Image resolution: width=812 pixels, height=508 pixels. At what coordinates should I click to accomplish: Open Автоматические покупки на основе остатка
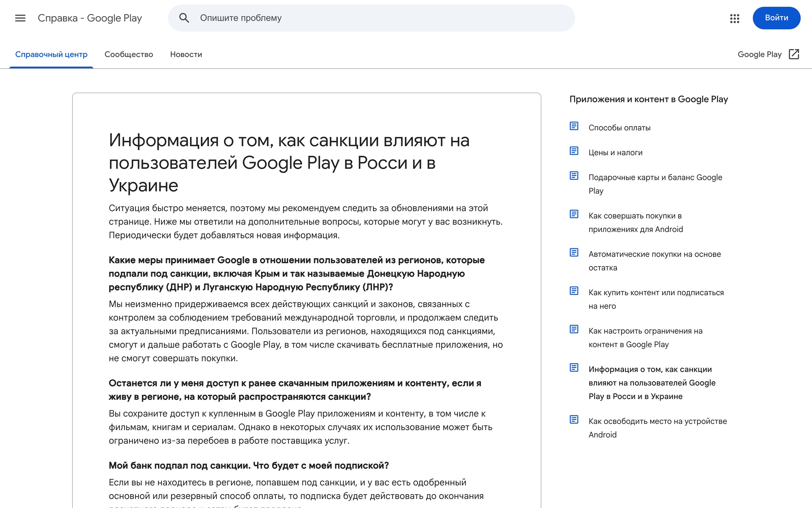click(x=655, y=261)
